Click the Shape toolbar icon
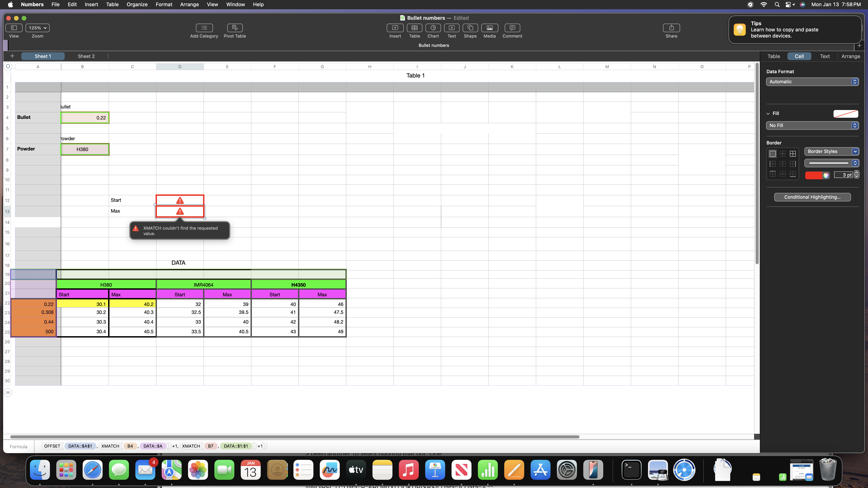868x488 pixels. click(470, 28)
